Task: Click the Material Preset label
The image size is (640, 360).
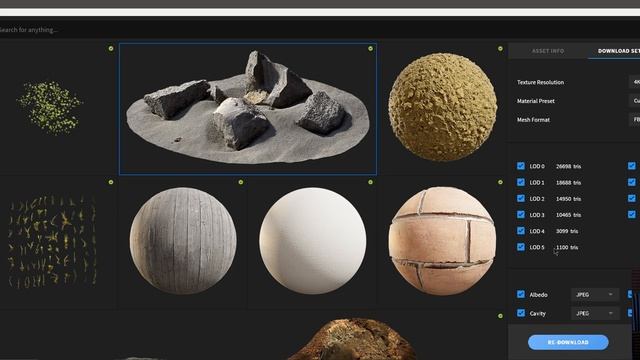Action: pyautogui.click(x=536, y=101)
